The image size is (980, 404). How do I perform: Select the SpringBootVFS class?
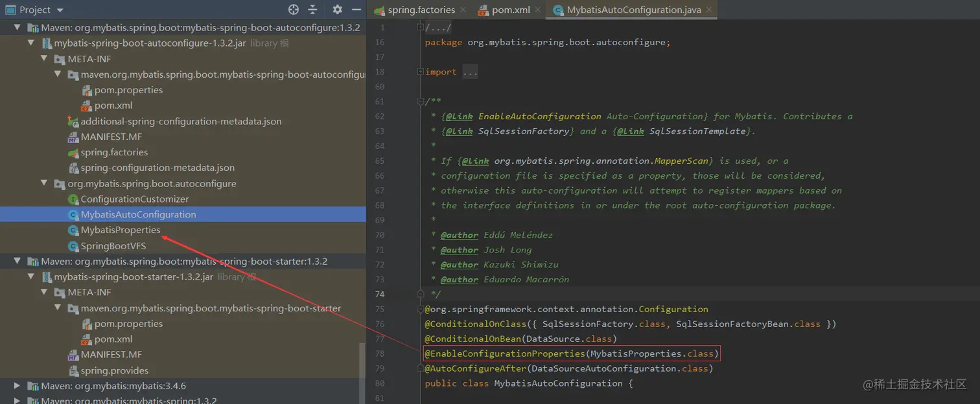tap(113, 246)
